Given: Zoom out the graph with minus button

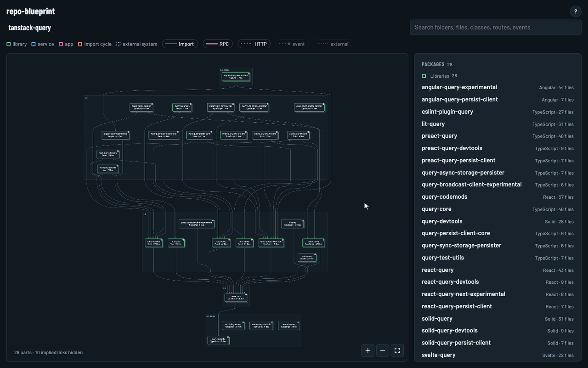Looking at the screenshot, I should pyautogui.click(x=383, y=351).
